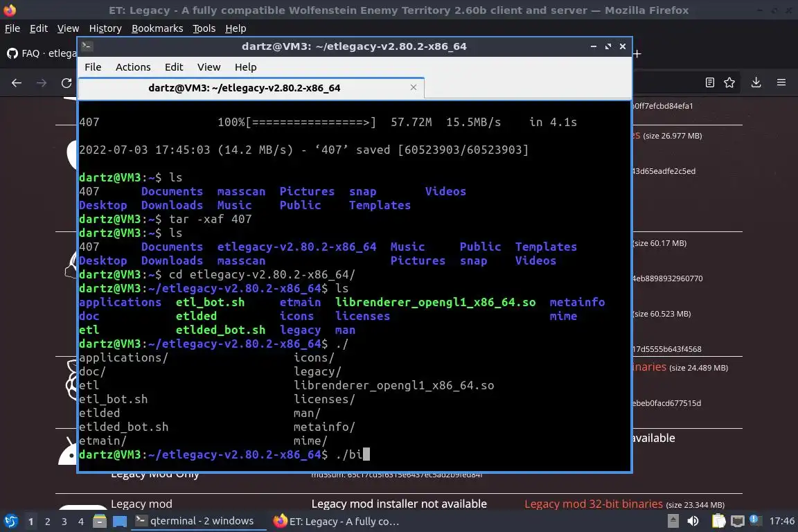Viewport: 798px width, 532px height.
Task: Click the update notification tray icon
Action: [755, 520]
